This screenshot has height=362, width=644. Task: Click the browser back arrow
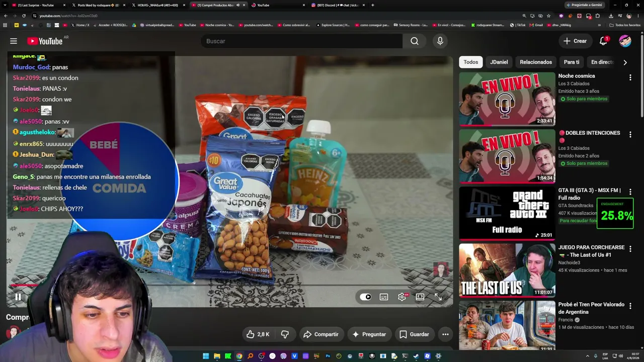pos(6,16)
